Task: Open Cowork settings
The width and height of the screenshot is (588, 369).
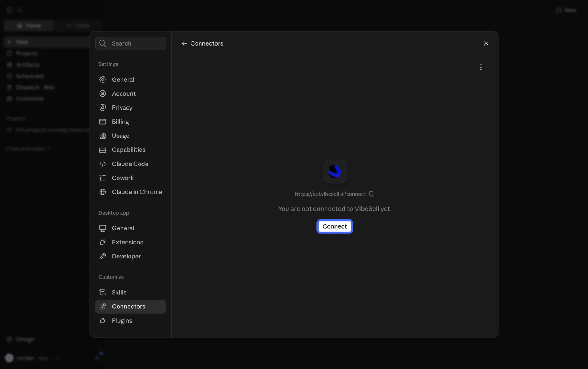Action: 130,178
